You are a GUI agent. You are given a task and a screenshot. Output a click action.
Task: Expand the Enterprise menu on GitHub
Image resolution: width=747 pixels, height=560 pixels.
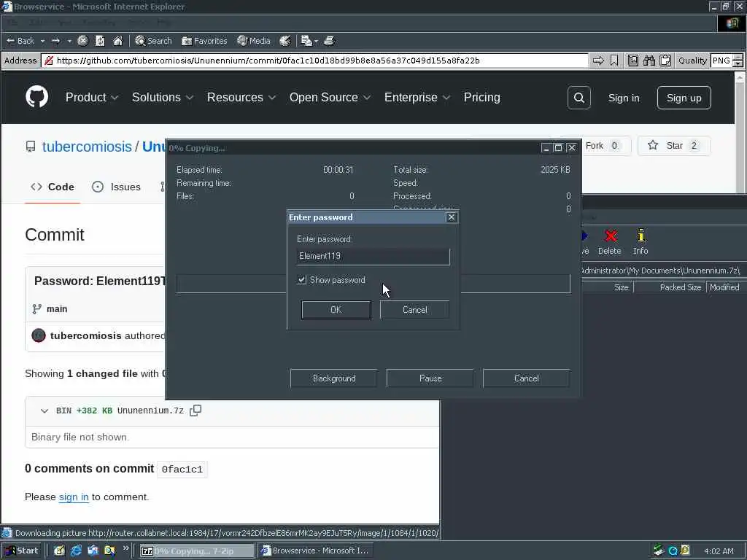point(417,97)
